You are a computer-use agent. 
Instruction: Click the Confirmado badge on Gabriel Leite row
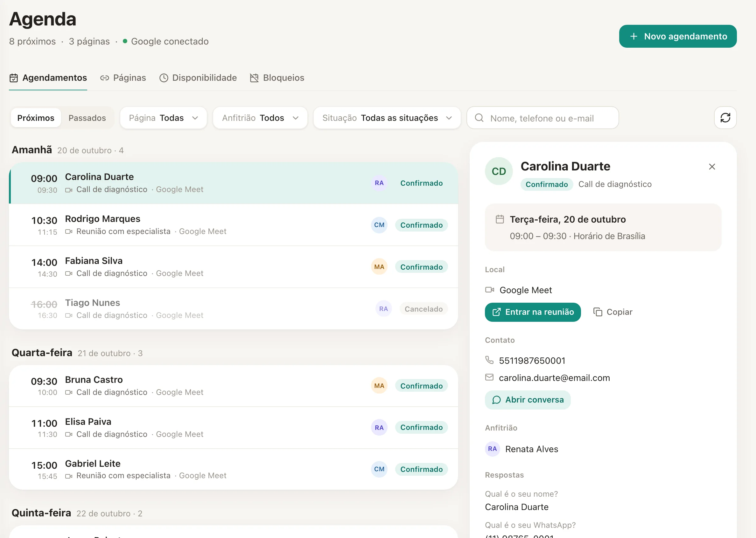pyautogui.click(x=421, y=469)
